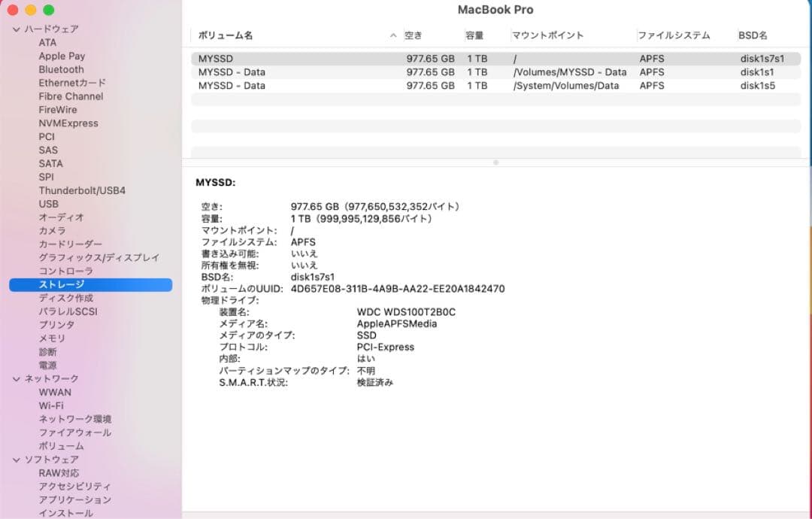Open Thunderbolt/USB4 information

click(81, 190)
